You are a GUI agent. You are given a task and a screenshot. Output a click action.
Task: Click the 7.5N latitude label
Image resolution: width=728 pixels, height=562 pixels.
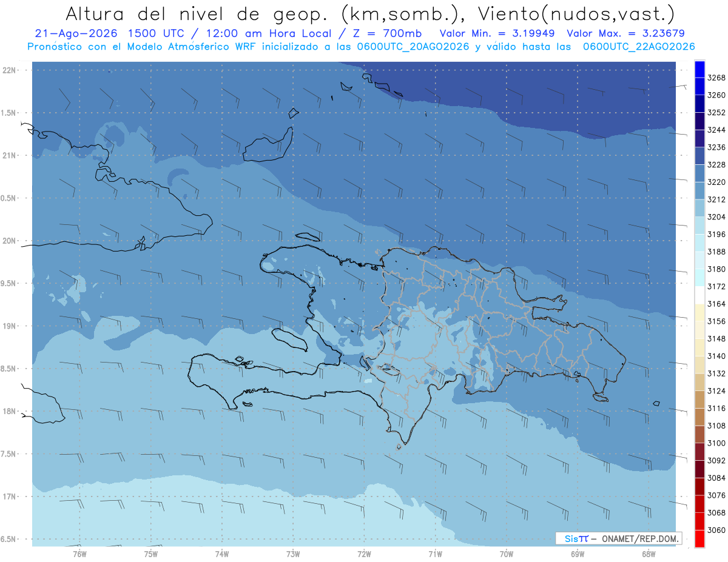click(x=9, y=454)
